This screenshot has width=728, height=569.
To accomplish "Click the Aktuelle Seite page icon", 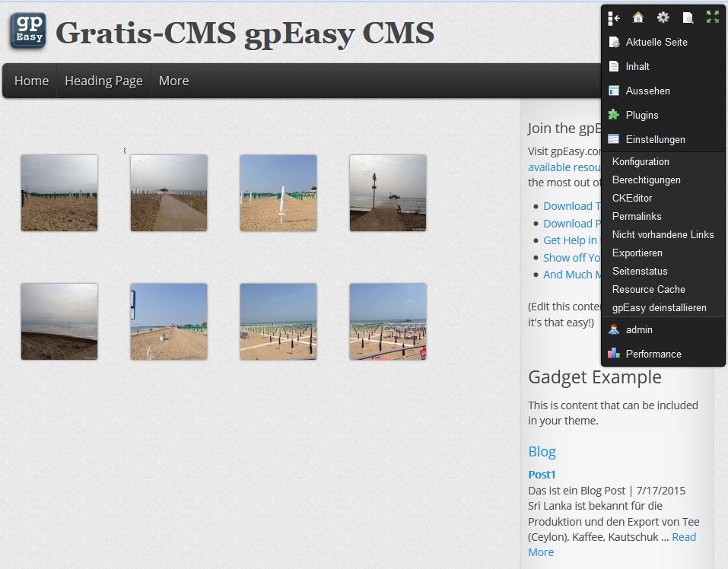I will coord(614,43).
